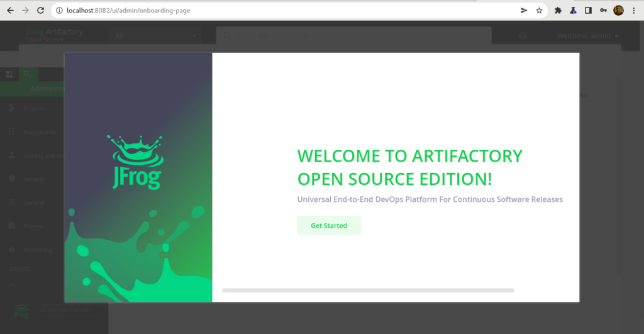This screenshot has width=644, height=334.
Task: Click the Get Started button
Action: [328, 226]
